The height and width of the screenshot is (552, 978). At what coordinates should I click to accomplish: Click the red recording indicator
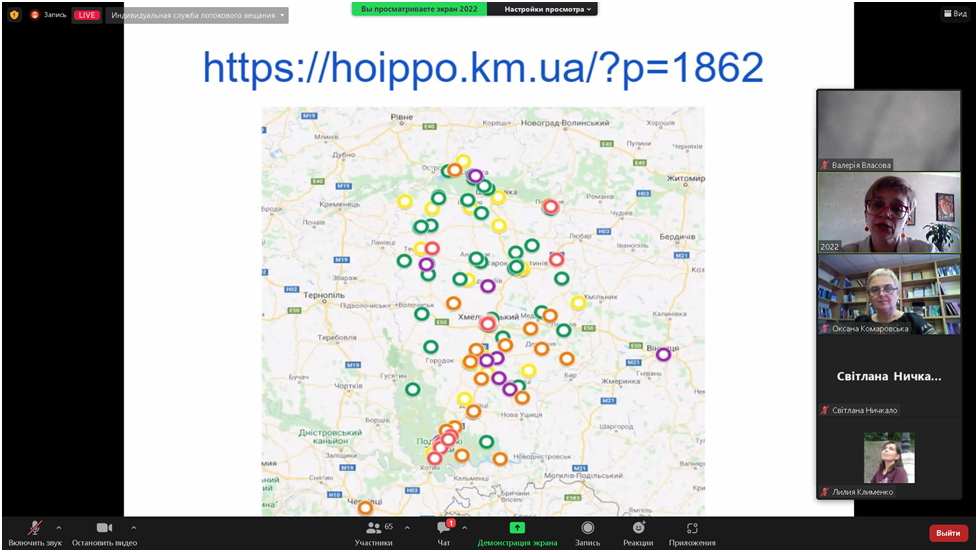[35, 14]
